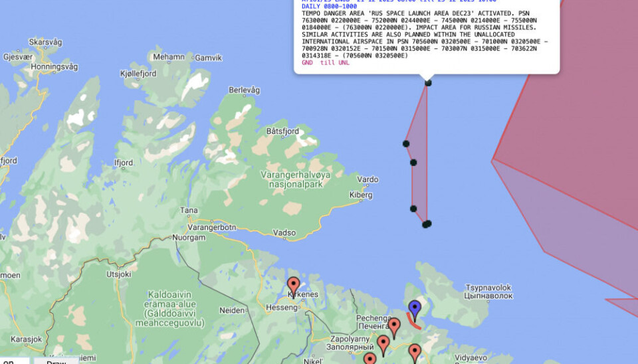
Task: Select the westernmost black vertex of narrow polygon
Action: [406, 143]
